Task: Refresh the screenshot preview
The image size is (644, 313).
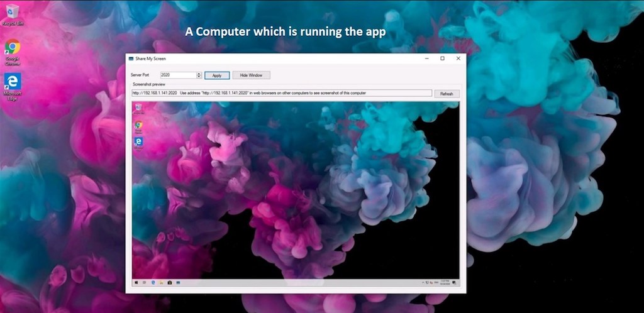Action: [447, 94]
